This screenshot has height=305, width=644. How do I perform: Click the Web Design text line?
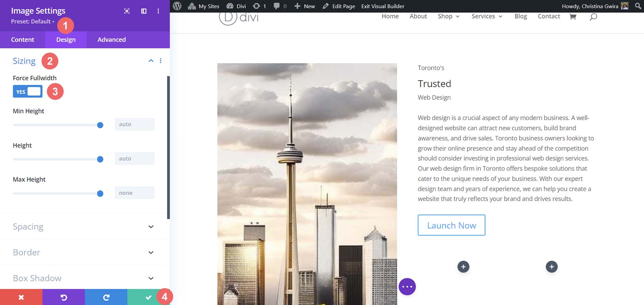point(434,97)
